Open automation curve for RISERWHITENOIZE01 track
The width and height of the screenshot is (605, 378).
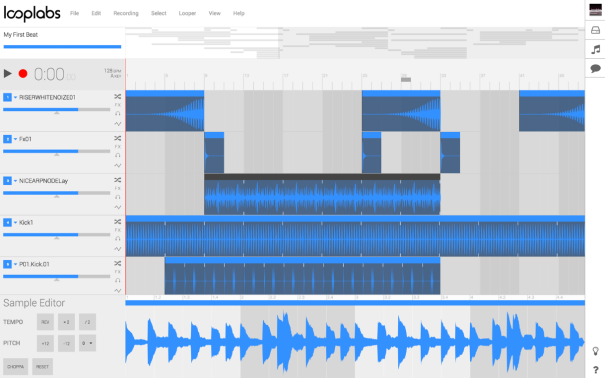click(118, 124)
